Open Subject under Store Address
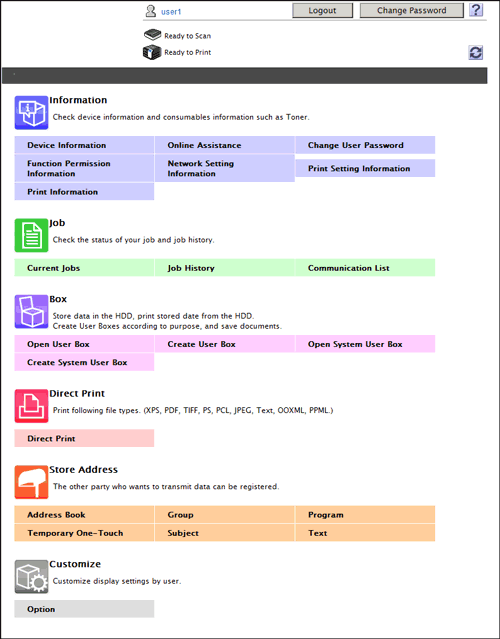 click(x=225, y=533)
